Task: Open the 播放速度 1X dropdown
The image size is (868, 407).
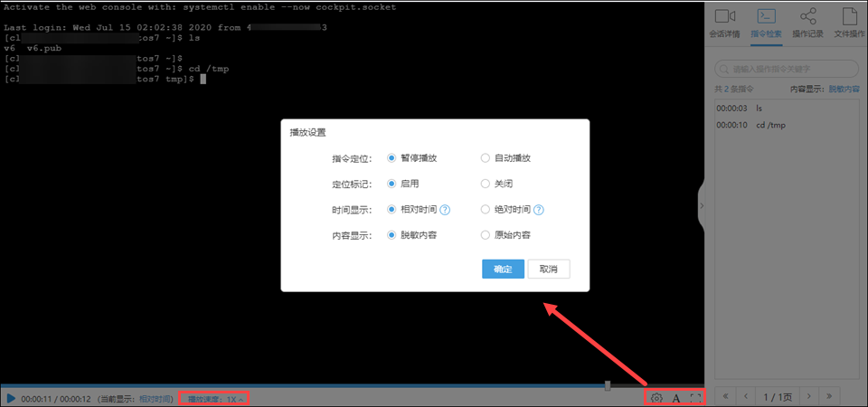Action: pyautogui.click(x=215, y=399)
